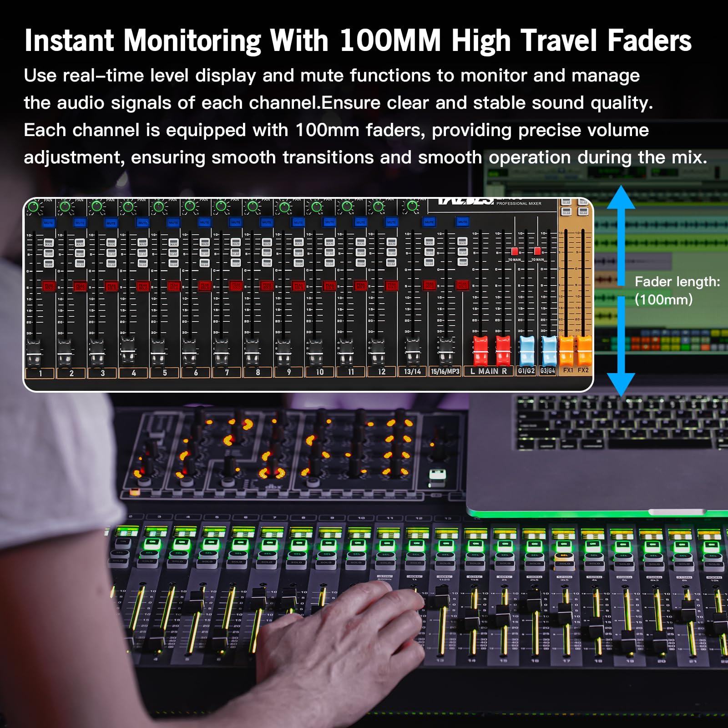This screenshot has height=728, width=728.
Task: Mute channel 1 with its MUTE button
Action: (x=49, y=222)
